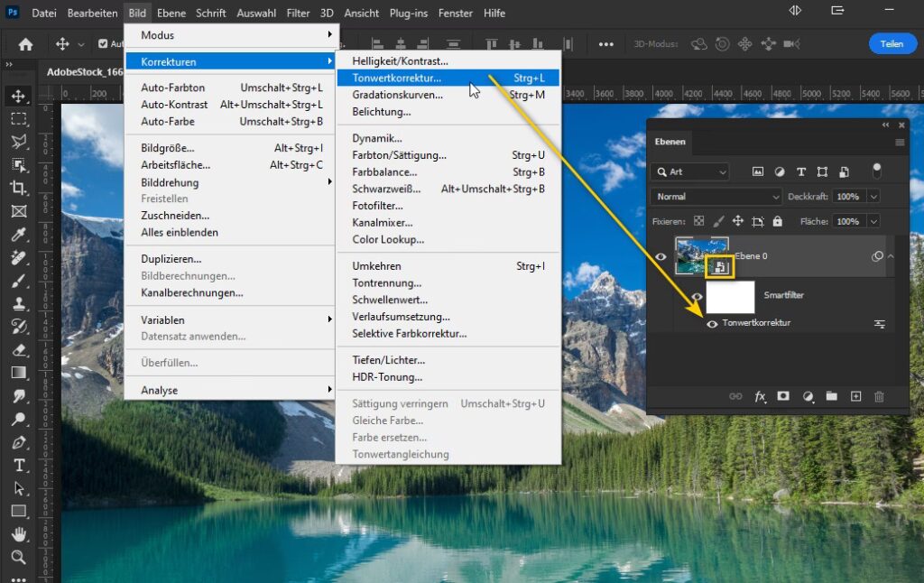The width and height of the screenshot is (924, 583).
Task: Select the Type tool
Action: pyautogui.click(x=18, y=466)
